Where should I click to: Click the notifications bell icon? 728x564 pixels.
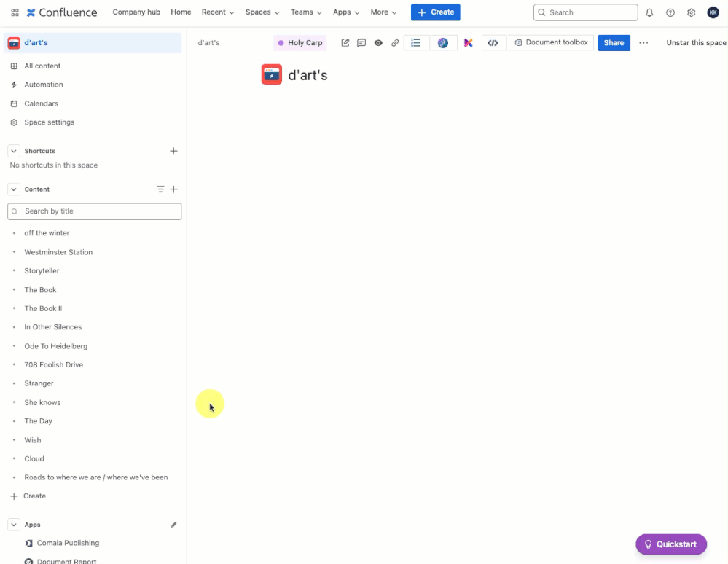click(x=649, y=12)
